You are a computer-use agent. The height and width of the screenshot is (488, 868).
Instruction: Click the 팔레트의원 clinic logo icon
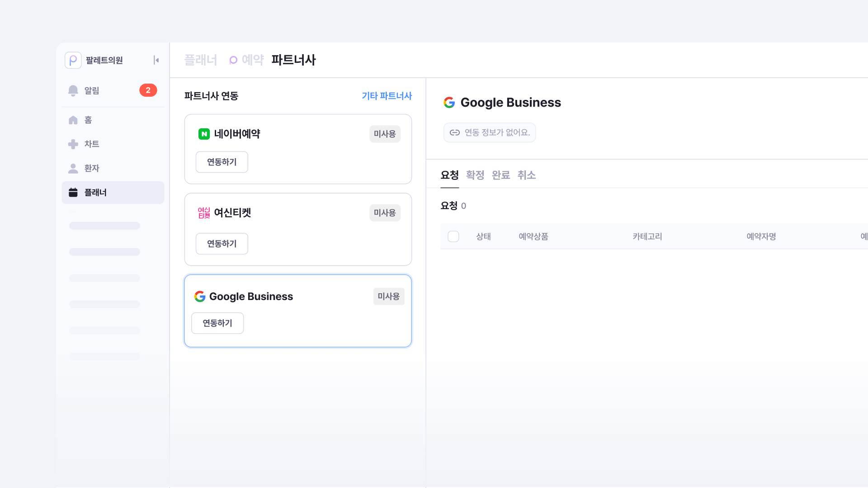[73, 60]
